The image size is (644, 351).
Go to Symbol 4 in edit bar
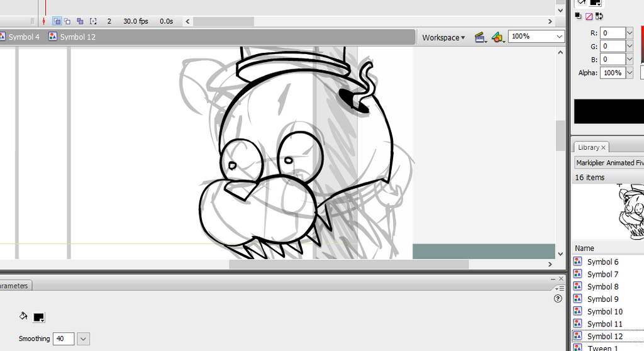pyautogui.click(x=25, y=37)
